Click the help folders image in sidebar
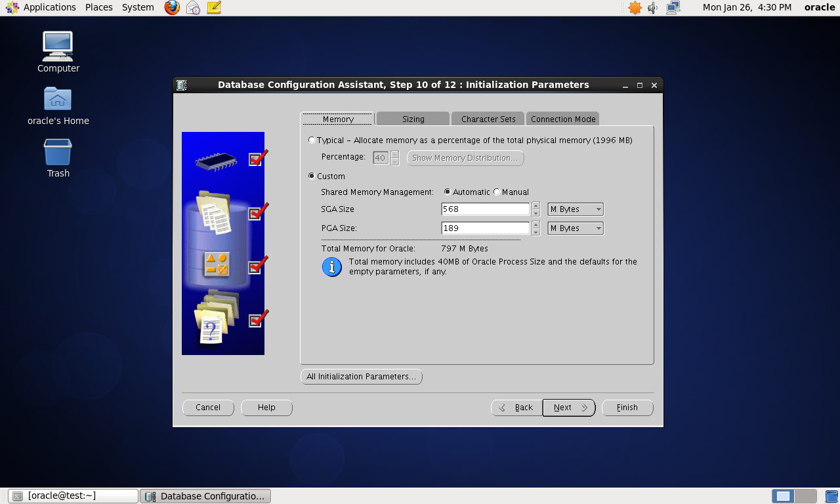 (216, 317)
